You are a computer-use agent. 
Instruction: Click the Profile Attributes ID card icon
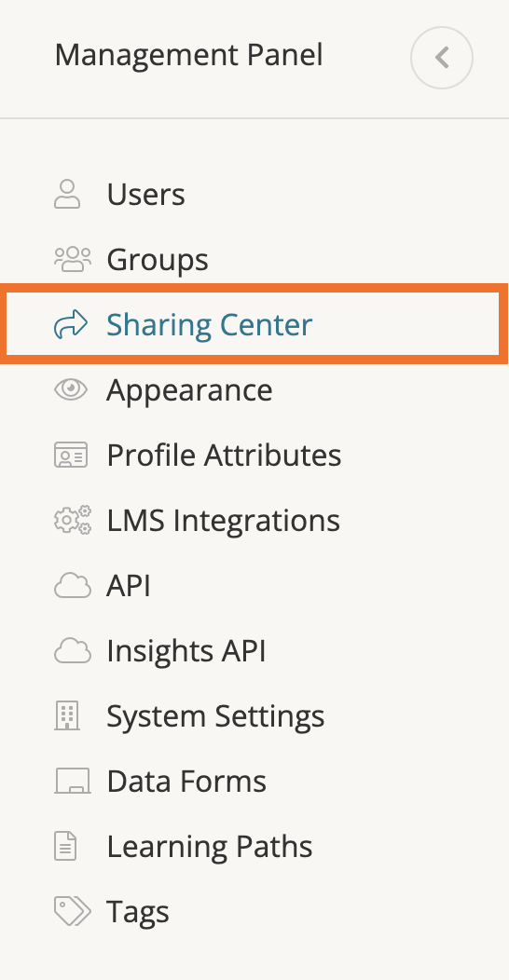point(71,455)
